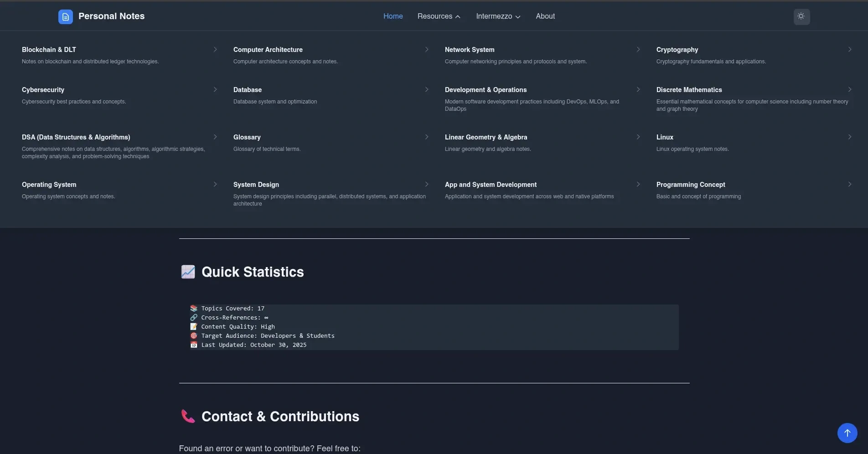Open DSA (Data Structures & Algorithms)
Viewport: 868px width, 454px height.
(x=76, y=137)
